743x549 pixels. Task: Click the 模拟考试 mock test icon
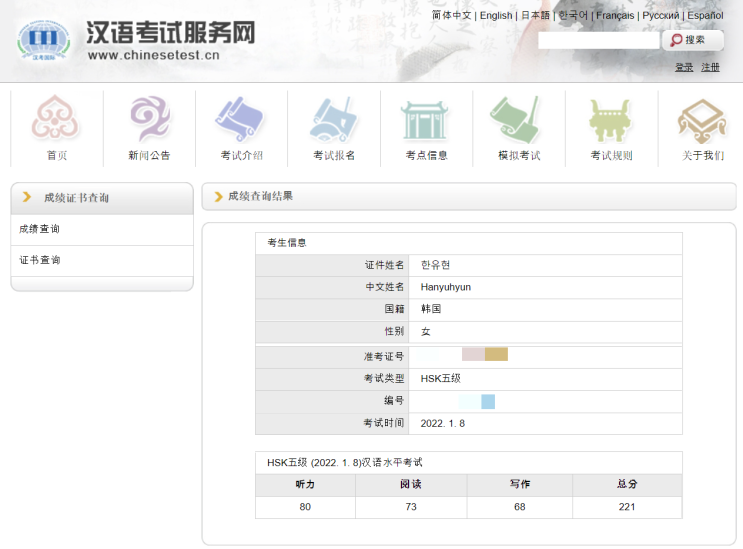tap(515, 119)
